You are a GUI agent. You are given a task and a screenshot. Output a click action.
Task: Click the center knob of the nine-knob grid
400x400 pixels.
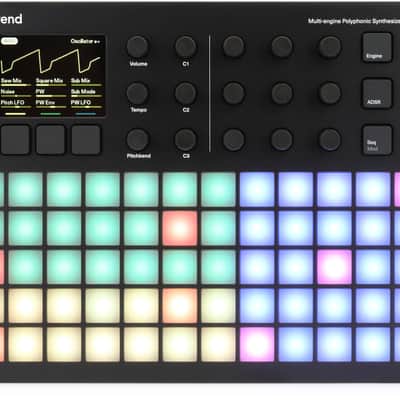click(282, 93)
